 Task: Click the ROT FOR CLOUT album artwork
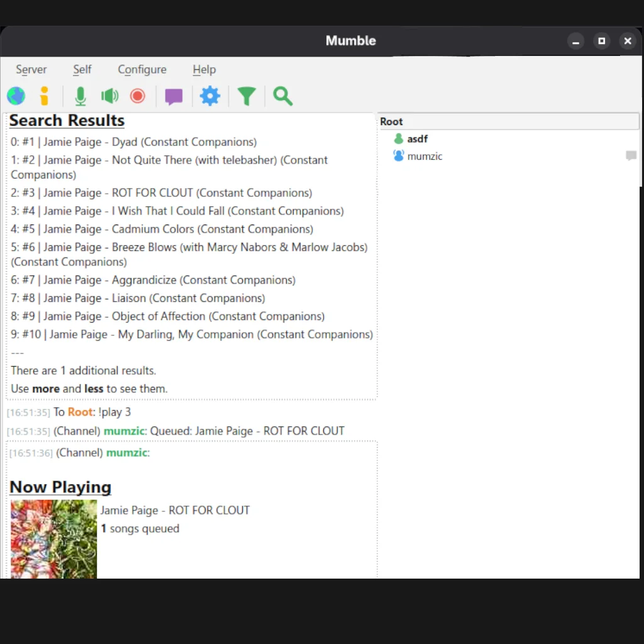point(53,540)
